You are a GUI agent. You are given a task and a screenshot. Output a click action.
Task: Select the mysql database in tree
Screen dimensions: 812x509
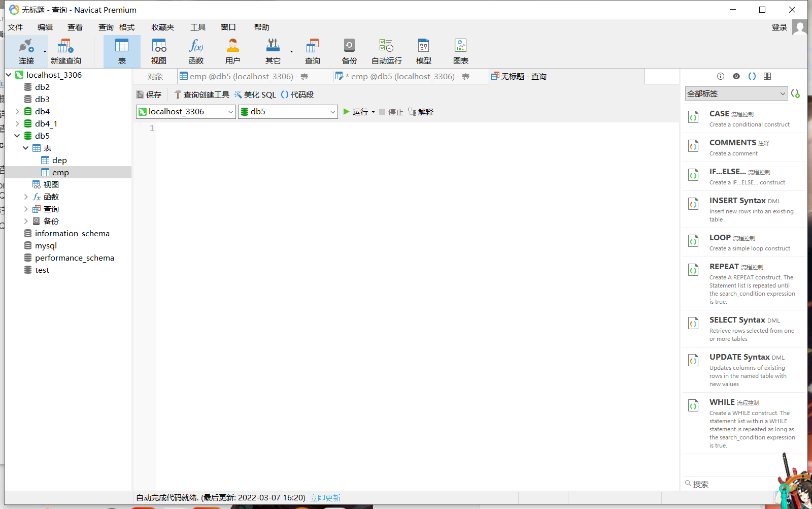(x=46, y=245)
